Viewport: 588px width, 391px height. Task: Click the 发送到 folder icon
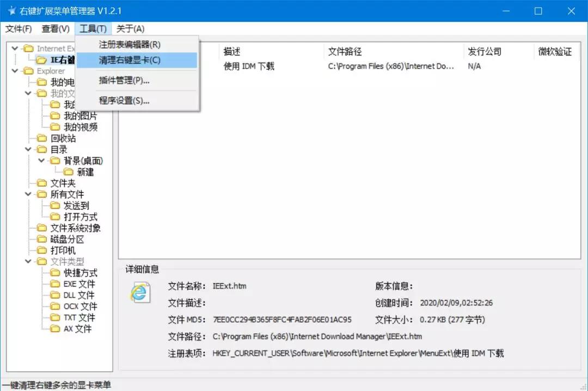(x=55, y=205)
